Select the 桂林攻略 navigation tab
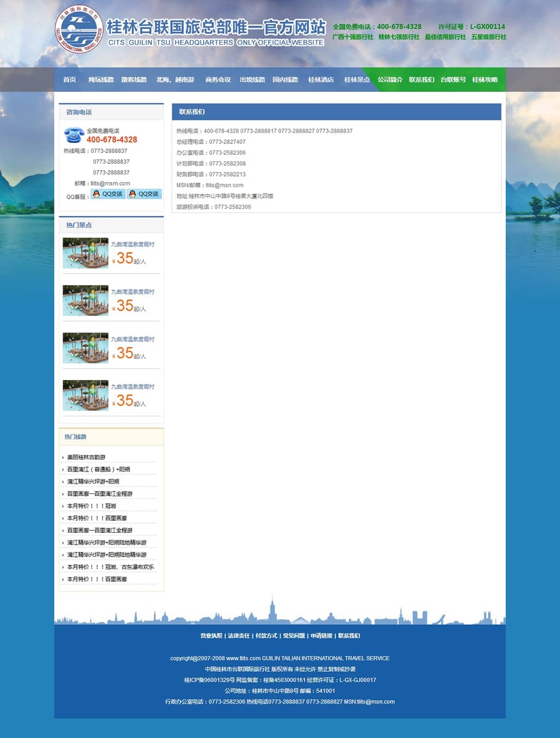Screen dimensions: 560x738 pyautogui.click(x=485, y=80)
